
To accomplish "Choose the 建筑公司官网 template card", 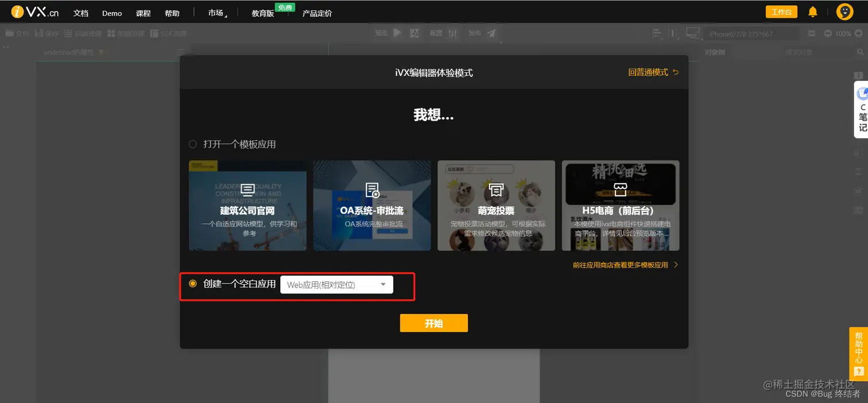I will coord(247,206).
